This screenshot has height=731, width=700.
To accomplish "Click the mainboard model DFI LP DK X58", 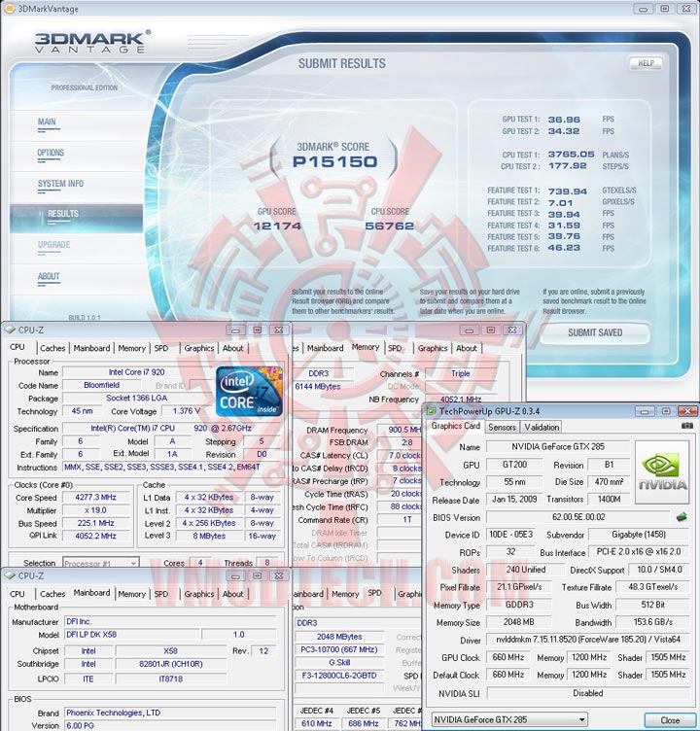I will click(x=132, y=635).
